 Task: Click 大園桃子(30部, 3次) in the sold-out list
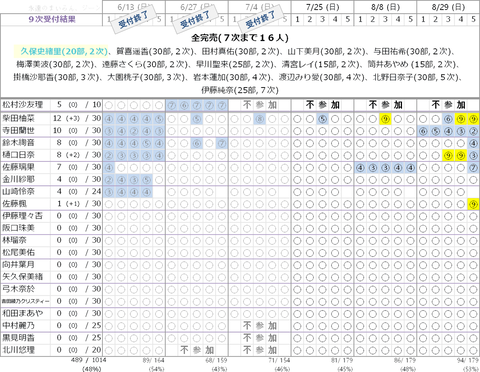[145, 77]
